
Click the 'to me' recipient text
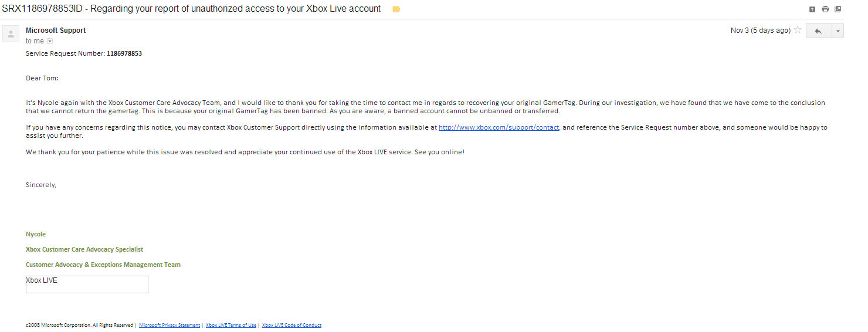(35, 41)
